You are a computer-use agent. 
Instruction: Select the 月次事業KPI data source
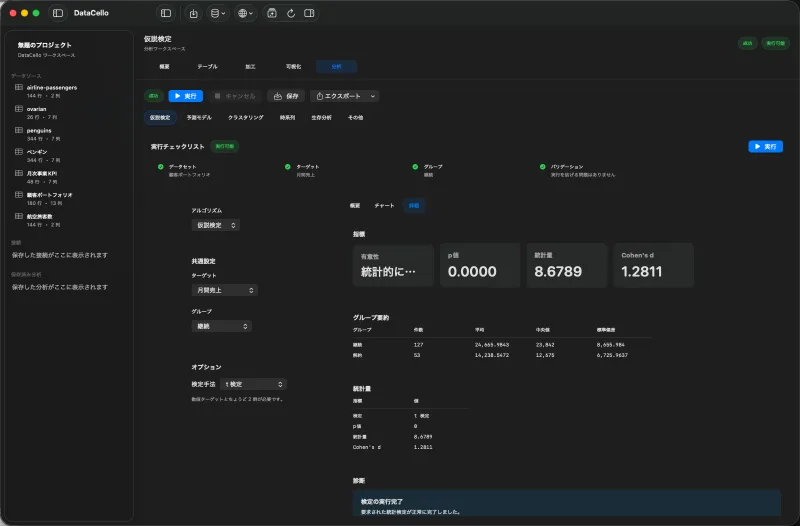coord(69,177)
